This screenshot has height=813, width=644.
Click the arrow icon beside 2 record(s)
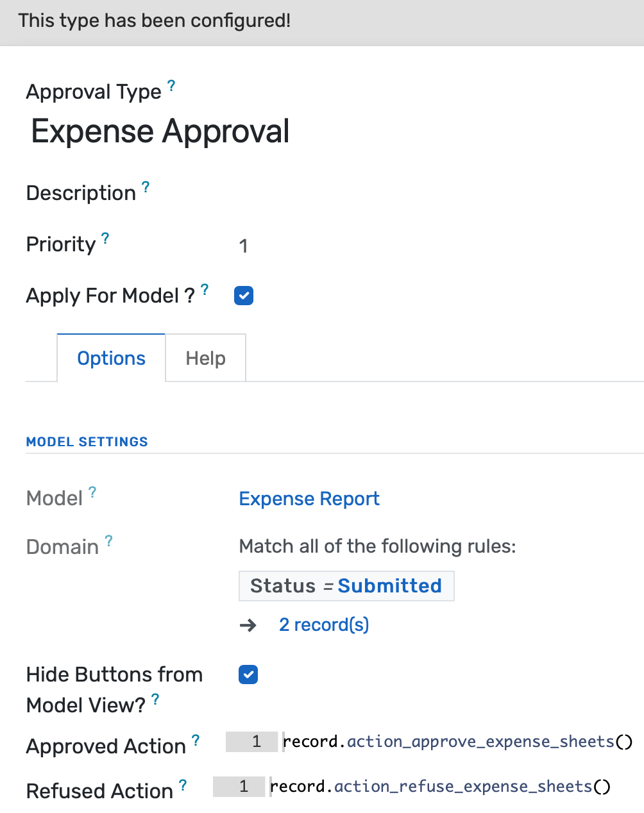tap(249, 625)
